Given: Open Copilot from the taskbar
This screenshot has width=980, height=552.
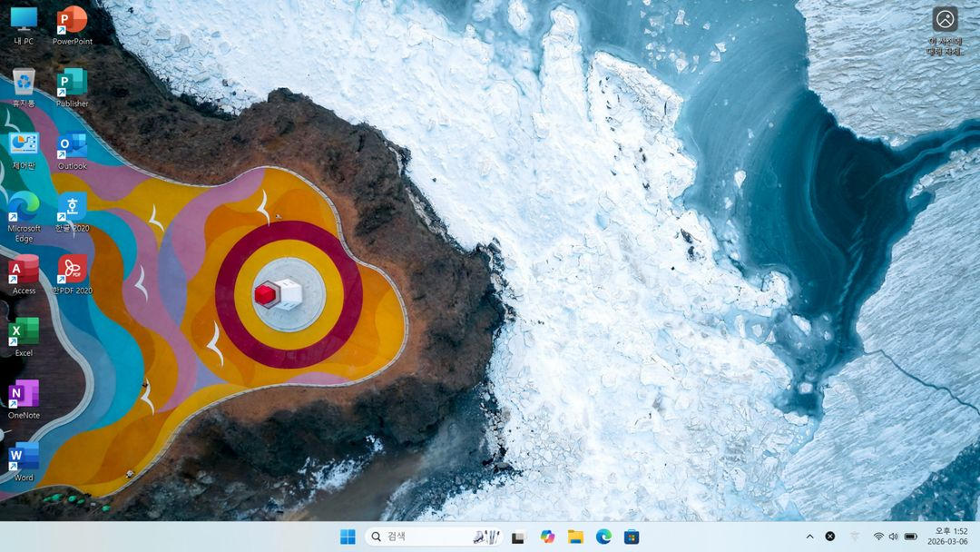Looking at the screenshot, I should pyautogui.click(x=547, y=537).
